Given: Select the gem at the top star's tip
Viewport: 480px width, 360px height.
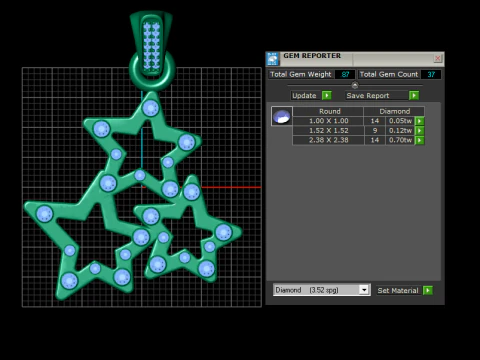Looking at the screenshot, I should pos(150,108).
